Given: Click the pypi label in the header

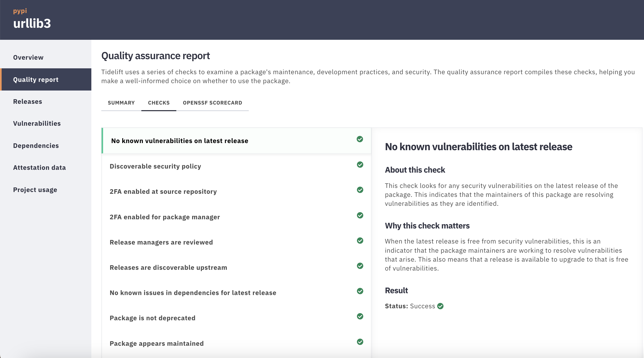Looking at the screenshot, I should (x=20, y=11).
